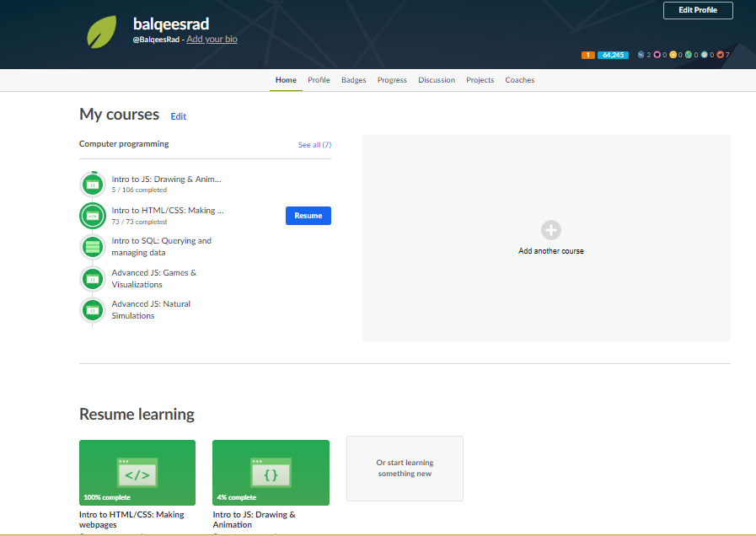Click the green leaf profile avatar

pos(102,32)
